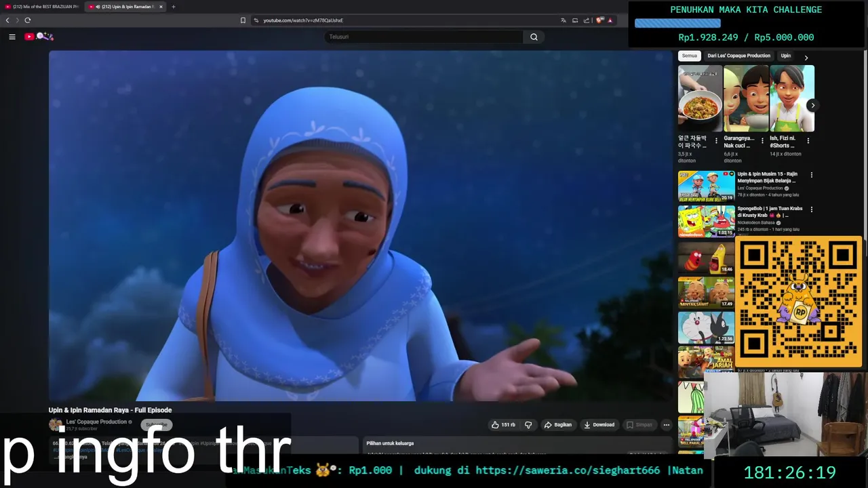Viewport: 868px width, 488px height.
Task: Click the share page icon in address bar
Action: pos(587,20)
